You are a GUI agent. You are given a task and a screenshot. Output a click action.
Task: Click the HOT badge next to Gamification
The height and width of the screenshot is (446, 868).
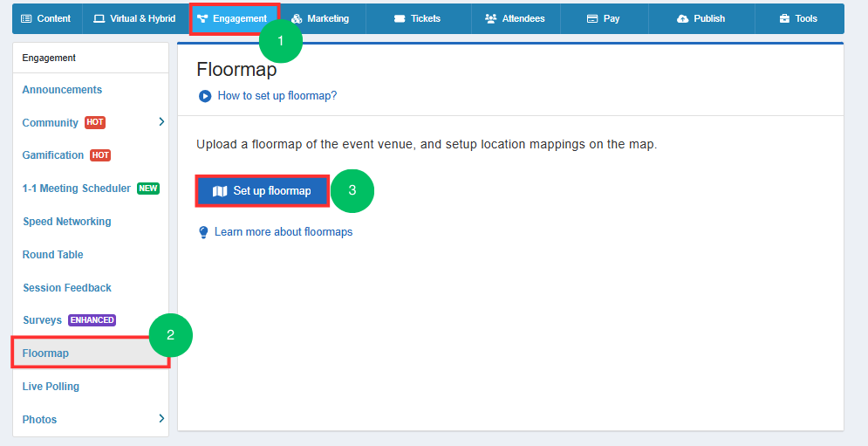[x=100, y=155]
